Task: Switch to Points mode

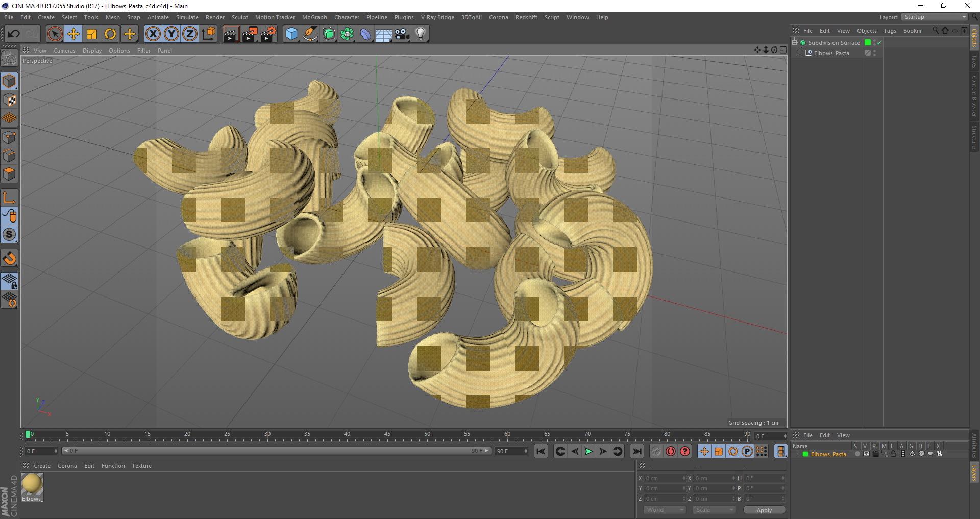Action: (9, 137)
